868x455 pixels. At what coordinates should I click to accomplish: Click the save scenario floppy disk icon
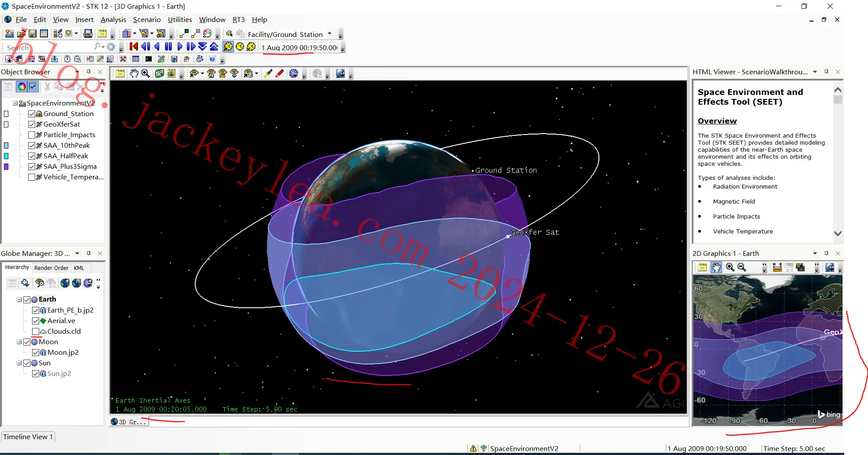pos(33,33)
